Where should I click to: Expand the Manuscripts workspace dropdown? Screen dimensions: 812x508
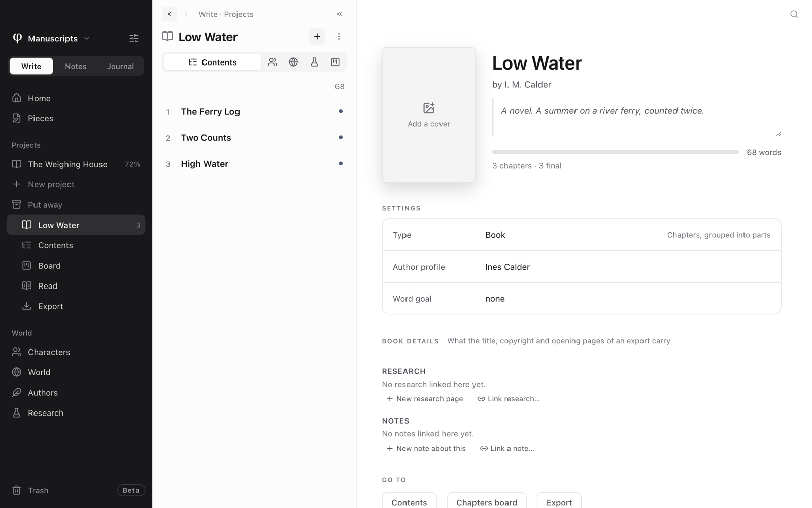86,39
